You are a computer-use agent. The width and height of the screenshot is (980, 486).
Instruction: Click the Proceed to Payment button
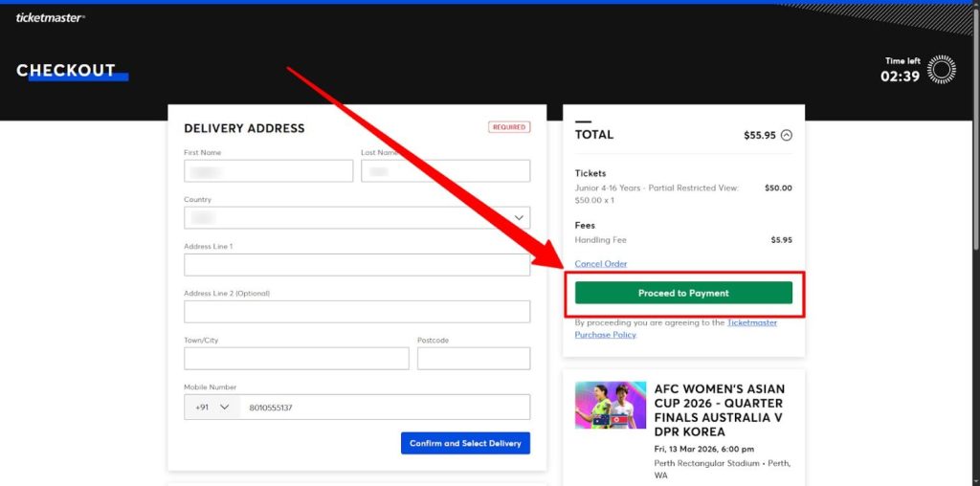point(683,293)
